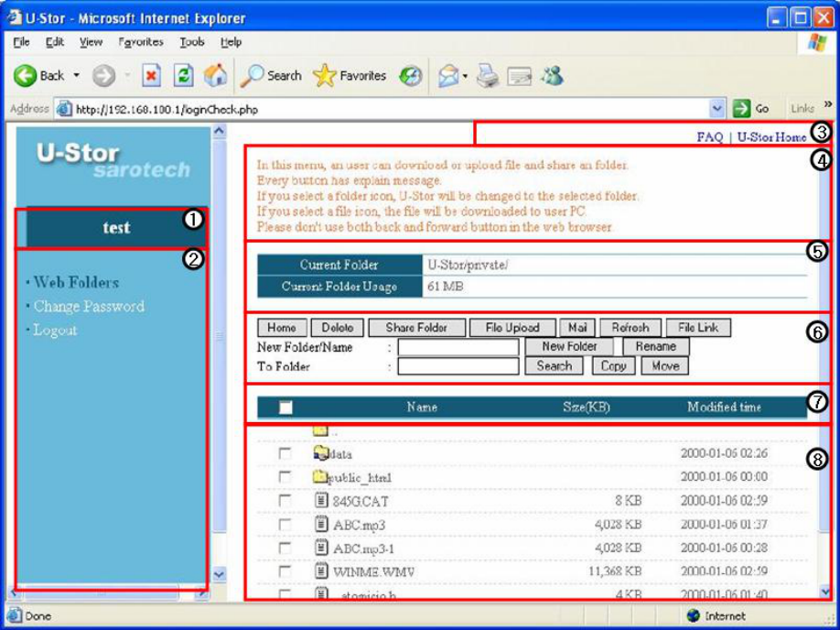
Task: Click the greyed Forward arrow icon
Action: point(103,76)
